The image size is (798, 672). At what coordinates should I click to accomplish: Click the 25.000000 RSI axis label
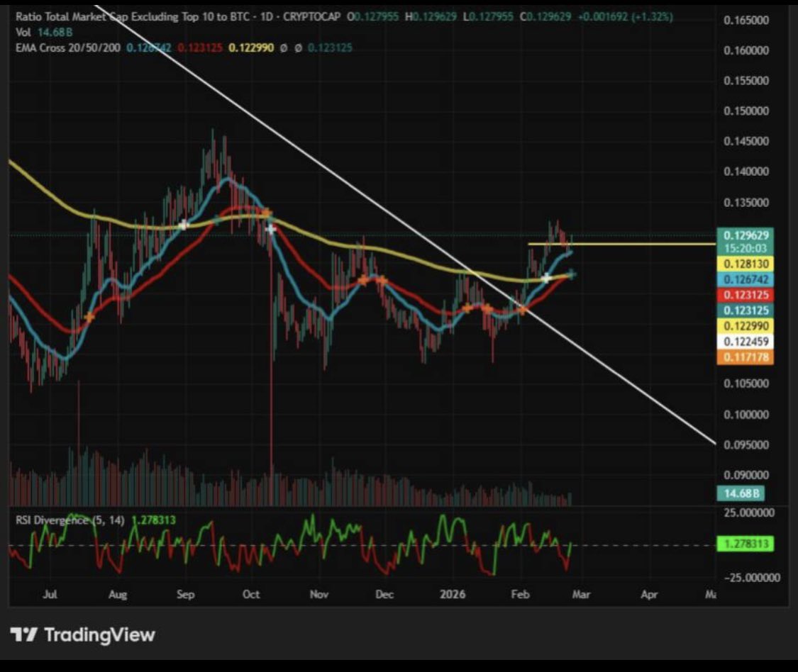[750, 513]
